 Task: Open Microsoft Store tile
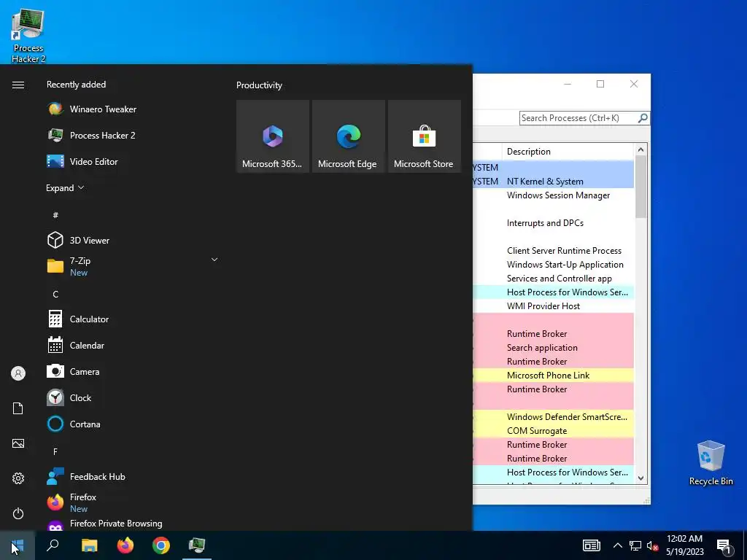point(425,136)
